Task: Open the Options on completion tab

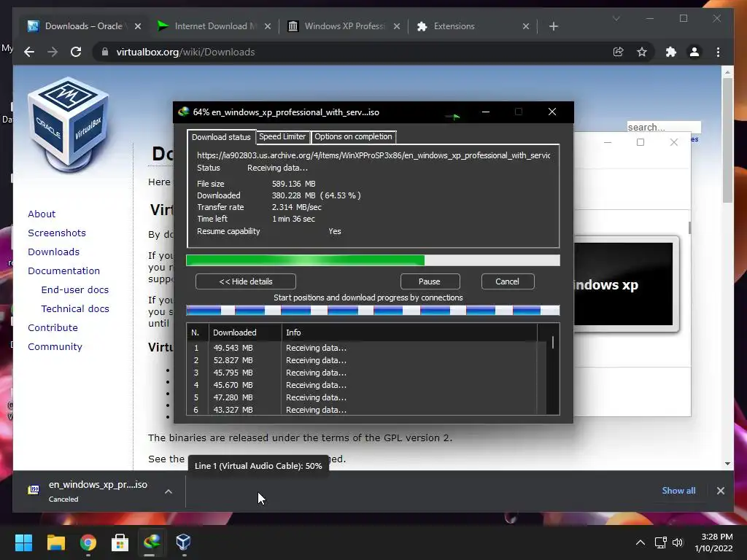Action: point(353,136)
